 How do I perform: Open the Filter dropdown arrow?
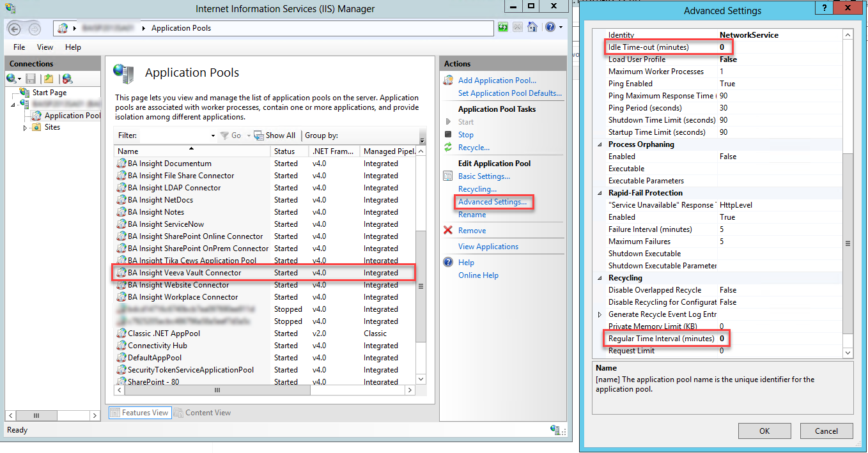click(213, 136)
